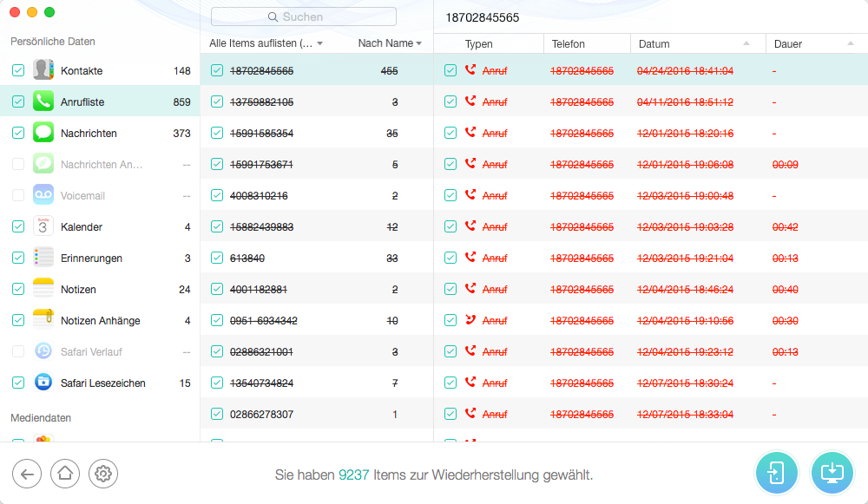
Task: Toggle the Safari Lesezeichen checkbox
Action: tap(18, 383)
